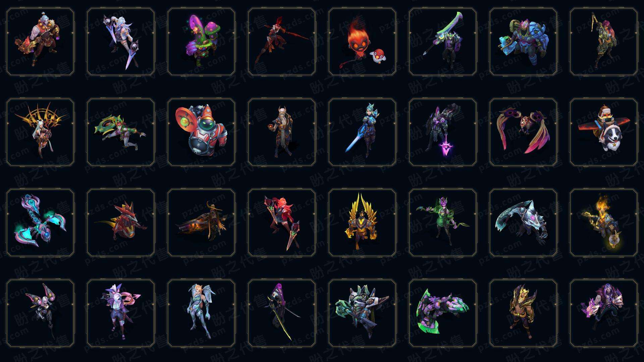Image resolution: width=644 pixels, height=362 pixels.
Task: Click the red-haired dual blade fighter
Action: point(282,223)
